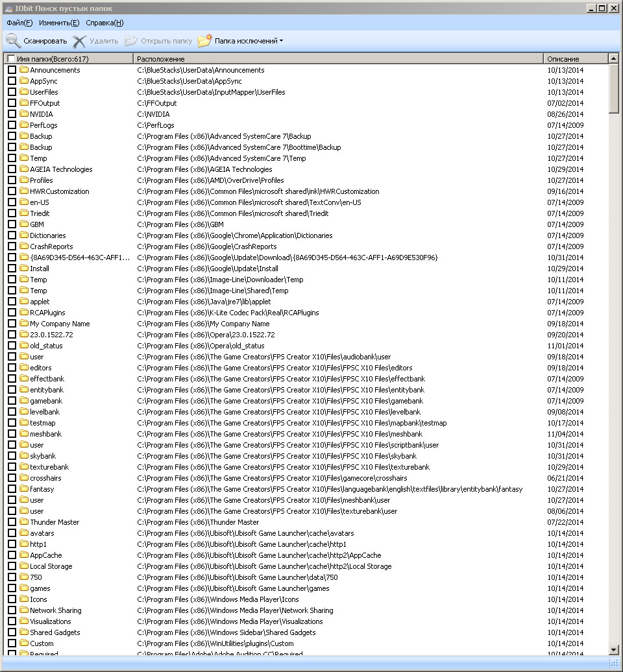Click the PerfLogs folder icon
Screen dimensions: 623x672
[x=24, y=125]
